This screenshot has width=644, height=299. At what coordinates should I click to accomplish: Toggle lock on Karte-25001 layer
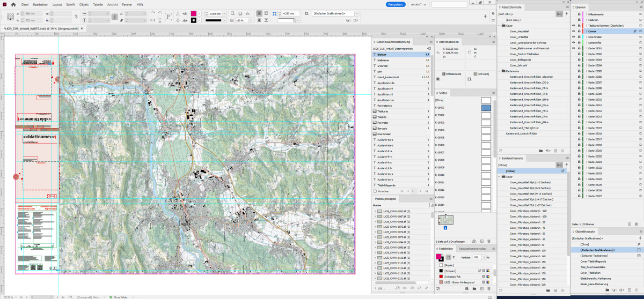coord(579,49)
